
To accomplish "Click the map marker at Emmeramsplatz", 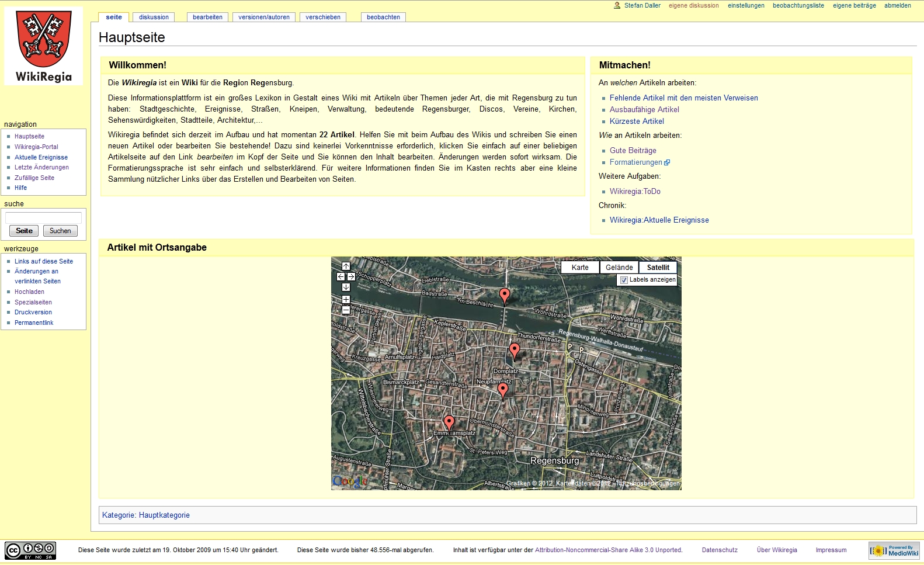I will pos(449,422).
